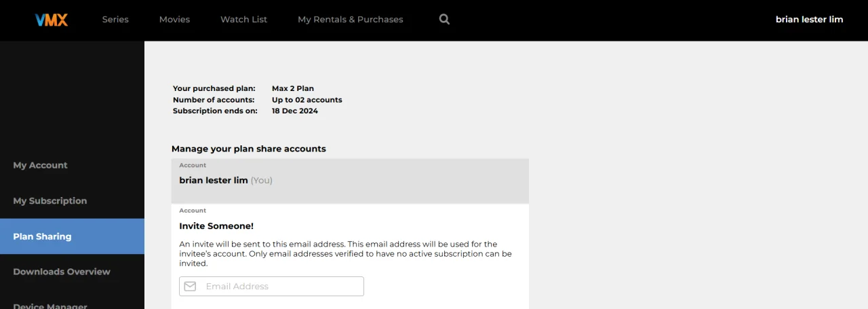Open the brian lester lim profile menu
Image resolution: width=868 pixels, height=309 pixels.
click(x=810, y=20)
